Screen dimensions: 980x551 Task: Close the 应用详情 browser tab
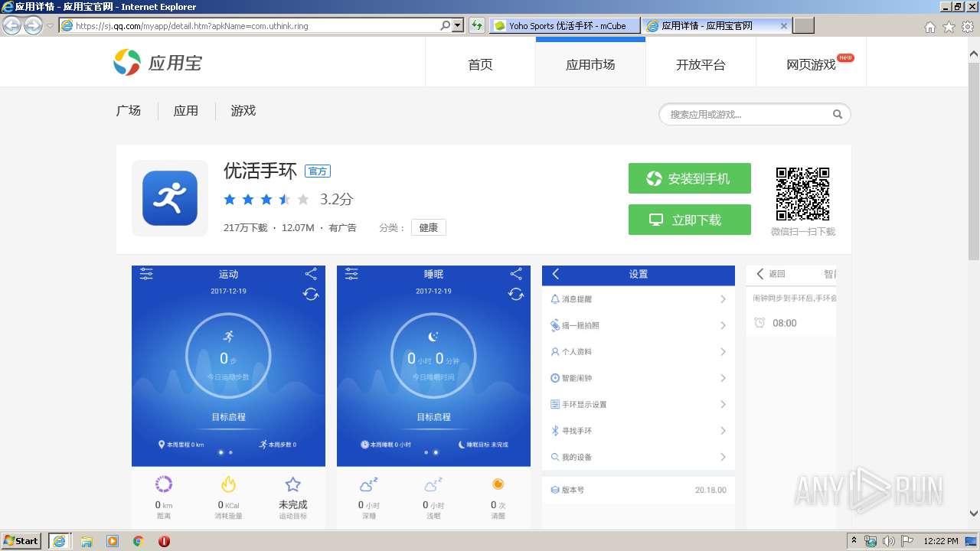click(784, 25)
